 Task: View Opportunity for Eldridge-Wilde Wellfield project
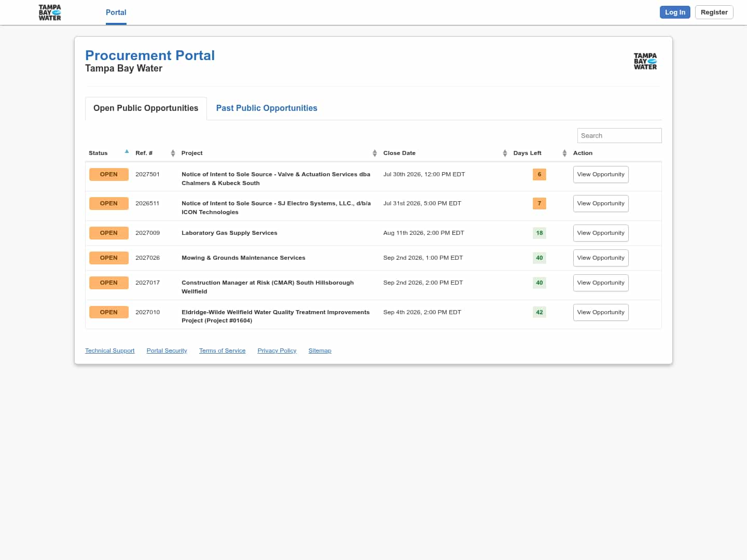click(601, 312)
